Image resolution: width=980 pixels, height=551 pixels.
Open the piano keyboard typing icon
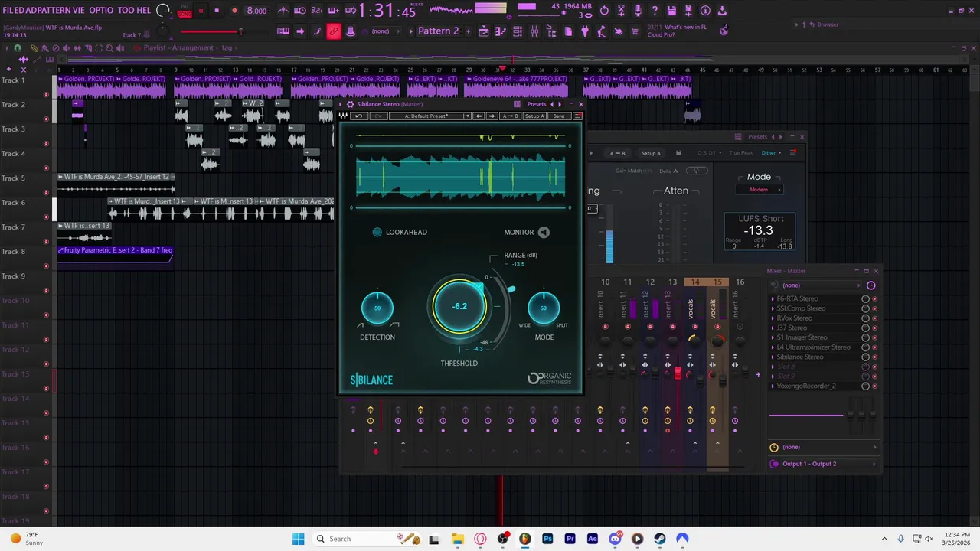(283, 31)
